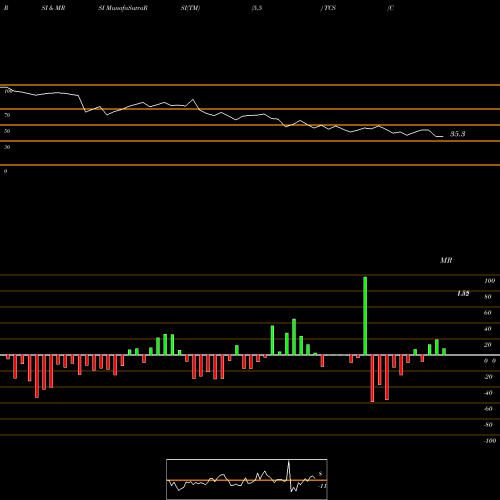The height and width of the screenshot is (500, 500).
Task: Click the bar chart axis label 80
Action: click(488, 297)
